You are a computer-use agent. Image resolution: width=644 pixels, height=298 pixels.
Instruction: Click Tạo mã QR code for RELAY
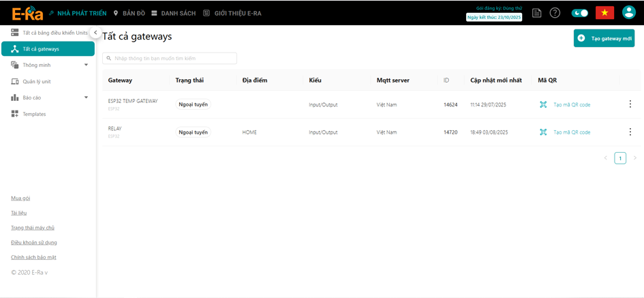[572, 132]
